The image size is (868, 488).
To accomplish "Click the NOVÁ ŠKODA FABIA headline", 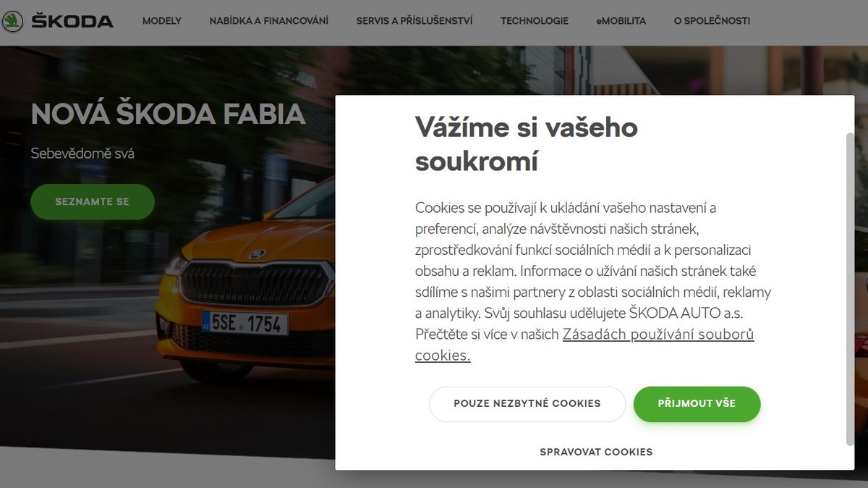I will tap(168, 114).
